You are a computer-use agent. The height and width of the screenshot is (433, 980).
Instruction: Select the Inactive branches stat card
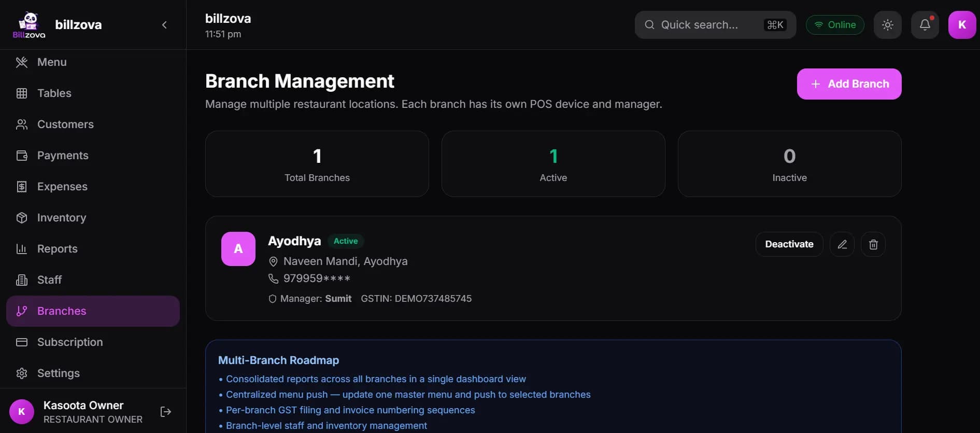tap(790, 164)
